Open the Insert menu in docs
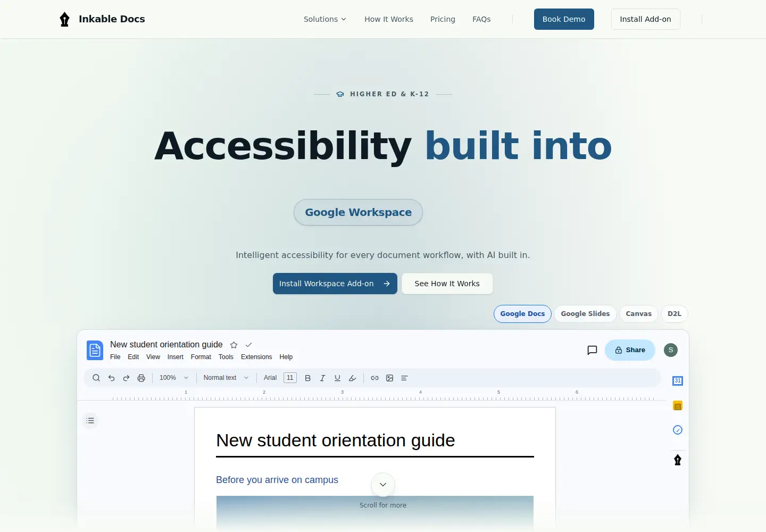Image resolution: width=766 pixels, height=532 pixels. pos(176,357)
